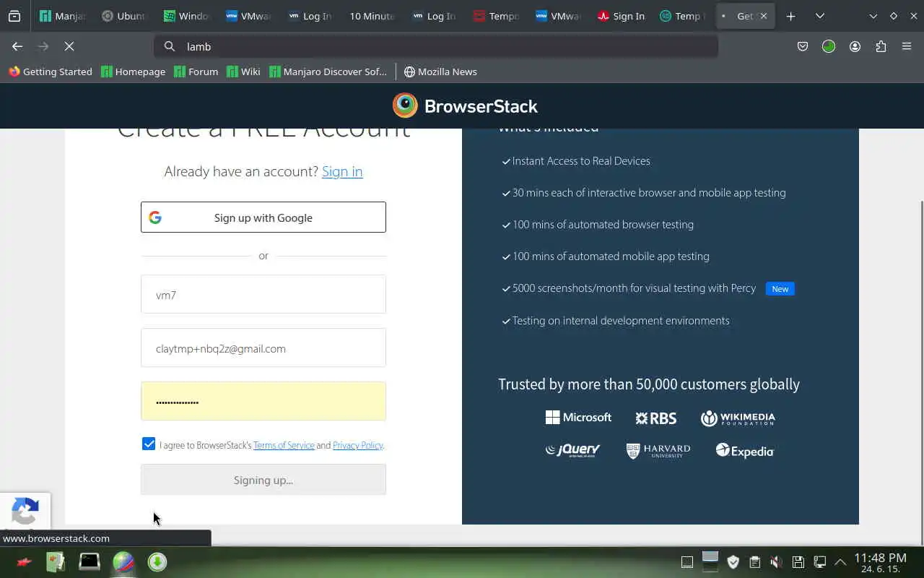
Task: Click the full name field containing vm7
Action: click(x=263, y=294)
